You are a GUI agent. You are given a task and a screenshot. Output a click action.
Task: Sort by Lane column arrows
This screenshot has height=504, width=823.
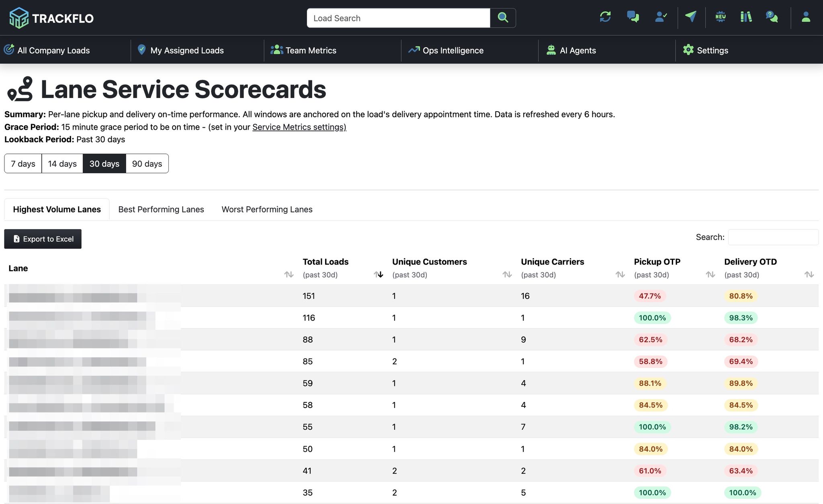pyautogui.click(x=289, y=275)
